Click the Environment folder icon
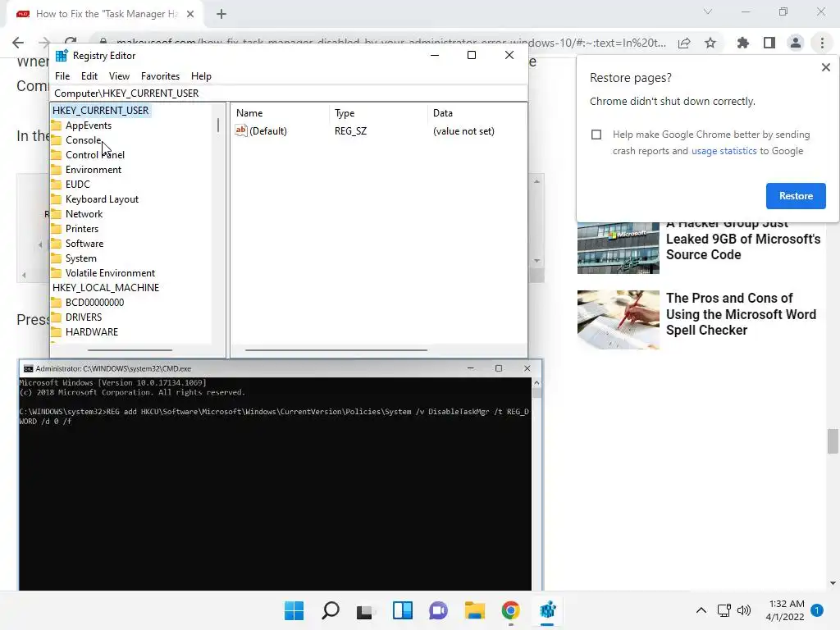840x630 pixels. tap(57, 169)
